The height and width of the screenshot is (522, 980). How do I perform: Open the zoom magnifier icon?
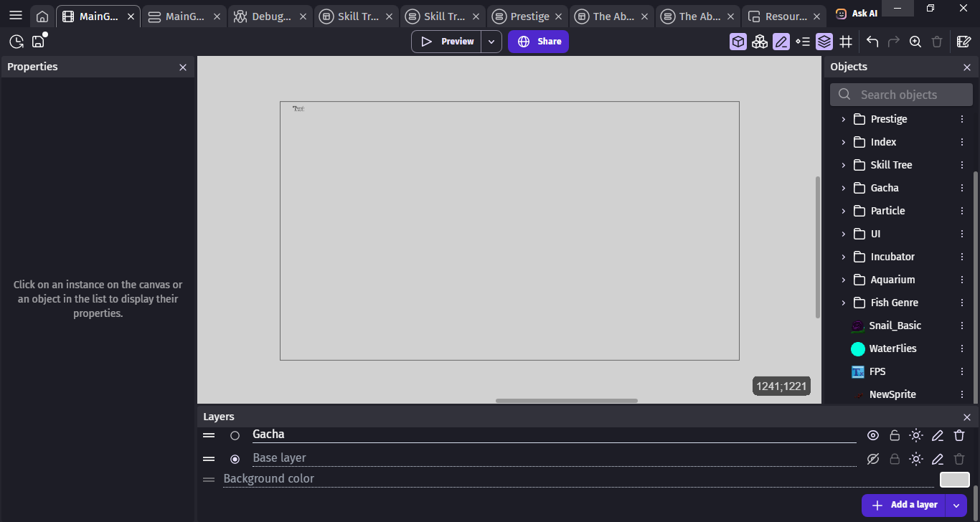[x=915, y=42]
